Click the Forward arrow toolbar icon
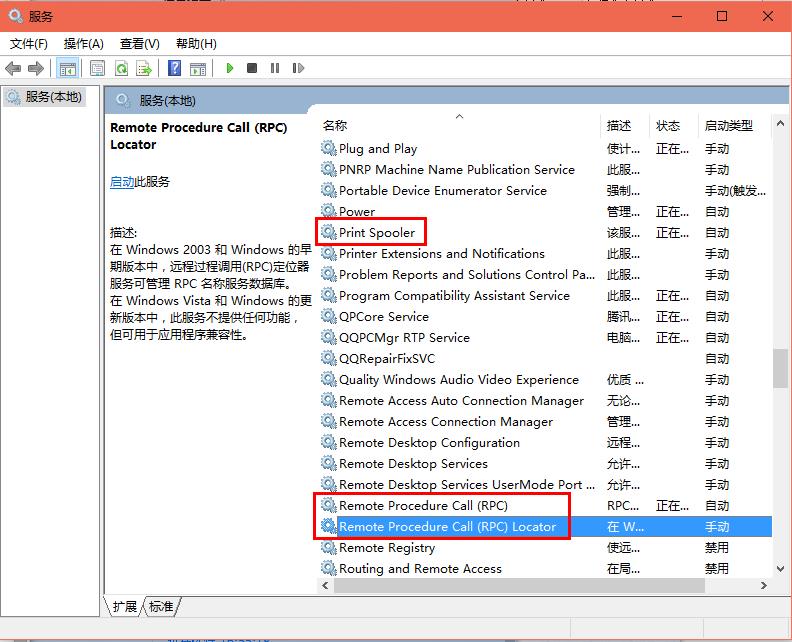 pyautogui.click(x=36, y=68)
